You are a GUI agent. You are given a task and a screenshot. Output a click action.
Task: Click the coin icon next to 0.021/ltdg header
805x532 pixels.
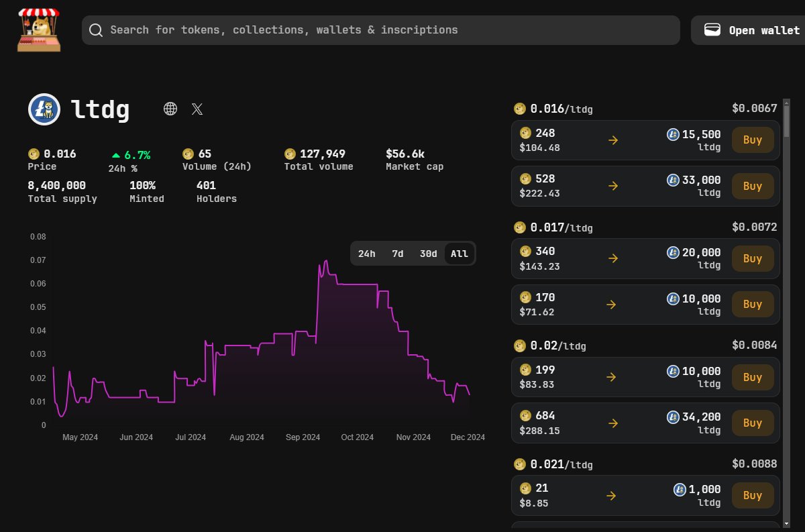[x=519, y=464]
